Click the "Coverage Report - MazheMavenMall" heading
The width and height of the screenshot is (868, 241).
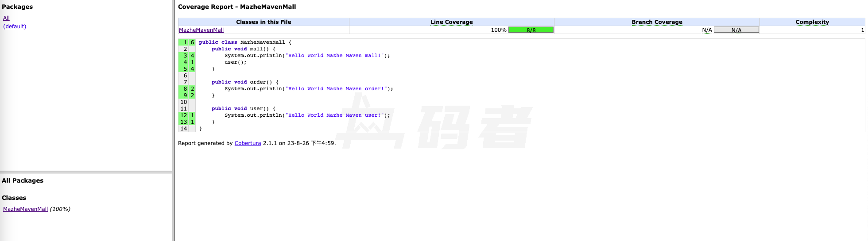237,7
